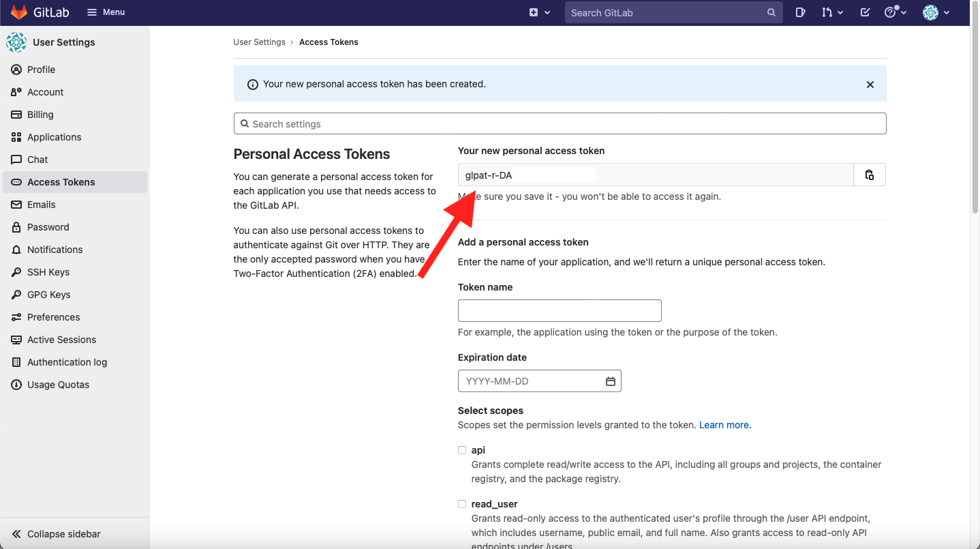
Task: Click the GitLab fox logo
Action: tap(19, 12)
